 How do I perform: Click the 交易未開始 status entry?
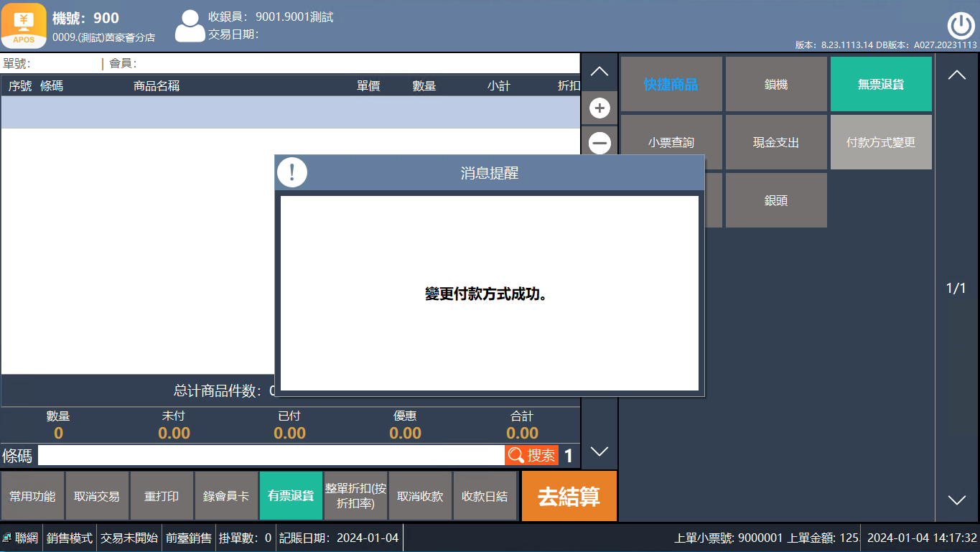click(x=129, y=538)
